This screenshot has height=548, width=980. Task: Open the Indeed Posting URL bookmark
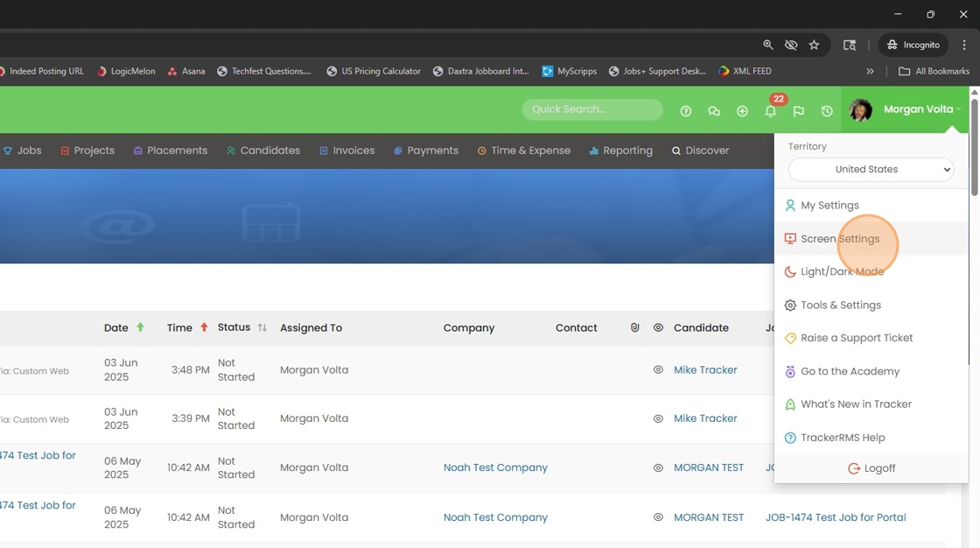(41, 71)
